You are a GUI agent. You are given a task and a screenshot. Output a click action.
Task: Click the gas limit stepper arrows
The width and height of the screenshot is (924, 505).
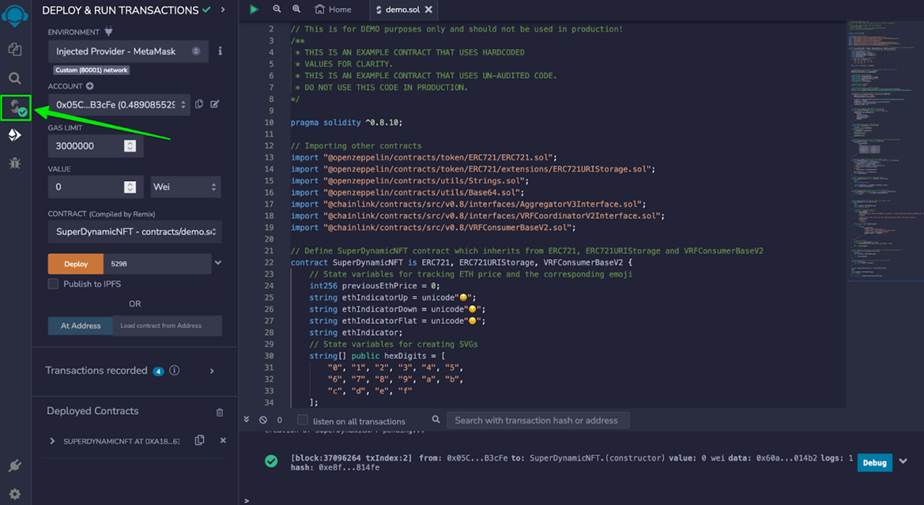tap(130, 146)
